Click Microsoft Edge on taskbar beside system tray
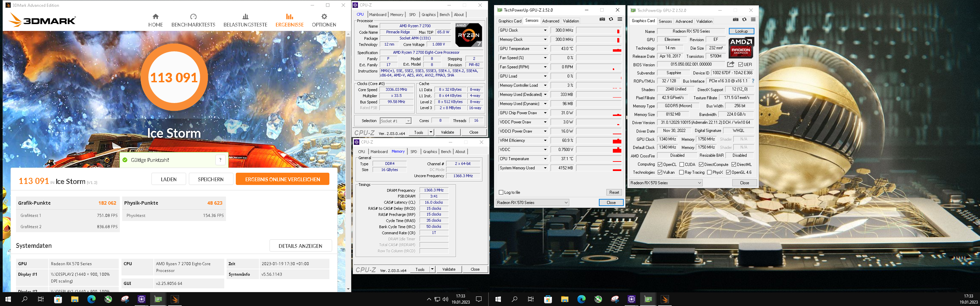Viewport: 980px width, 306px height. coord(581,299)
